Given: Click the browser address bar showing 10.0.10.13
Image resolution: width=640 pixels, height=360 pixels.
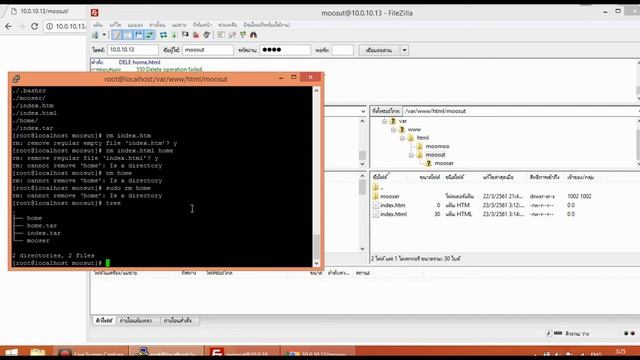Looking at the screenshot, I should coord(65,27).
